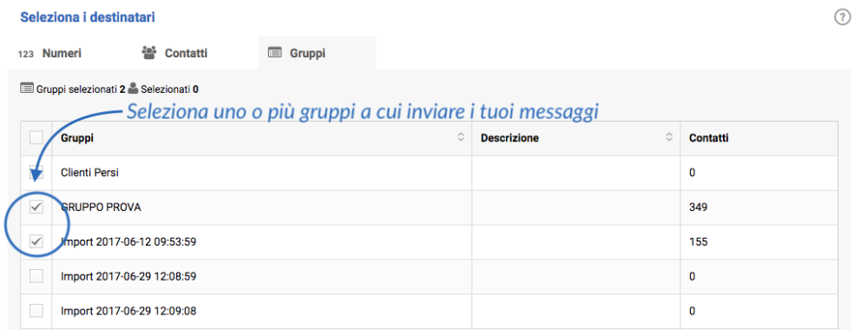Check the Import 2017-06-29 12:08:59 checkbox

(36, 276)
